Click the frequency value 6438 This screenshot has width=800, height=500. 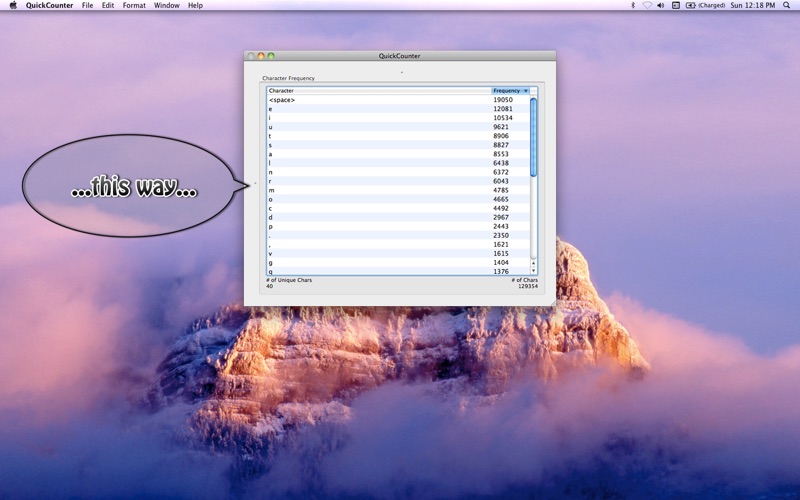(x=501, y=163)
